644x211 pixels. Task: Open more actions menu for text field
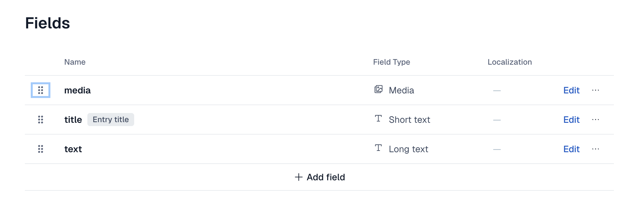[x=596, y=149]
